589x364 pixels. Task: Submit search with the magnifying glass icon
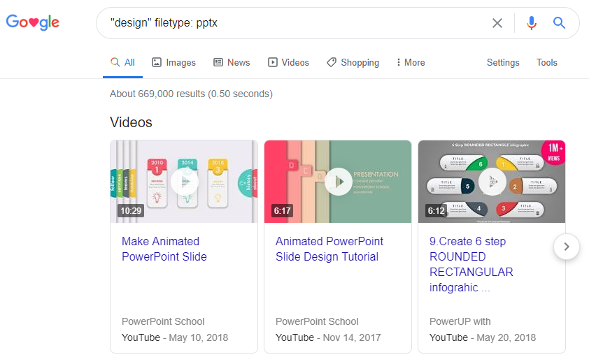coord(559,23)
